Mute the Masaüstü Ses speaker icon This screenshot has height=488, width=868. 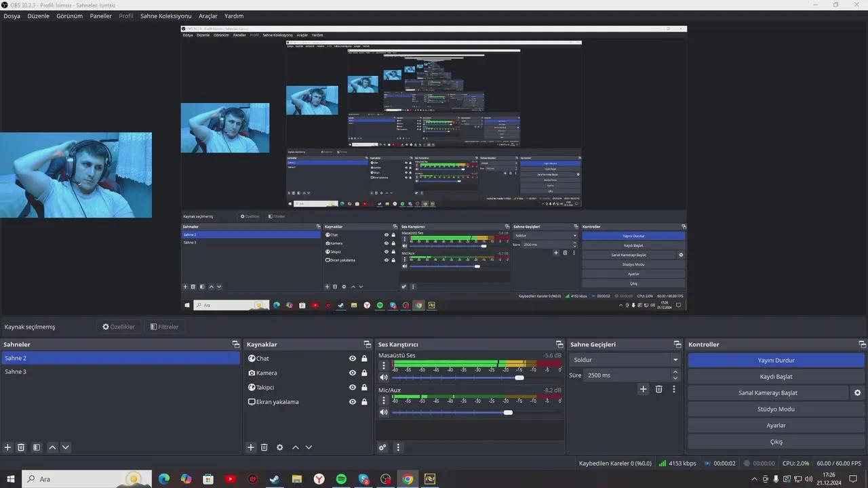pyautogui.click(x=384, y=378)
